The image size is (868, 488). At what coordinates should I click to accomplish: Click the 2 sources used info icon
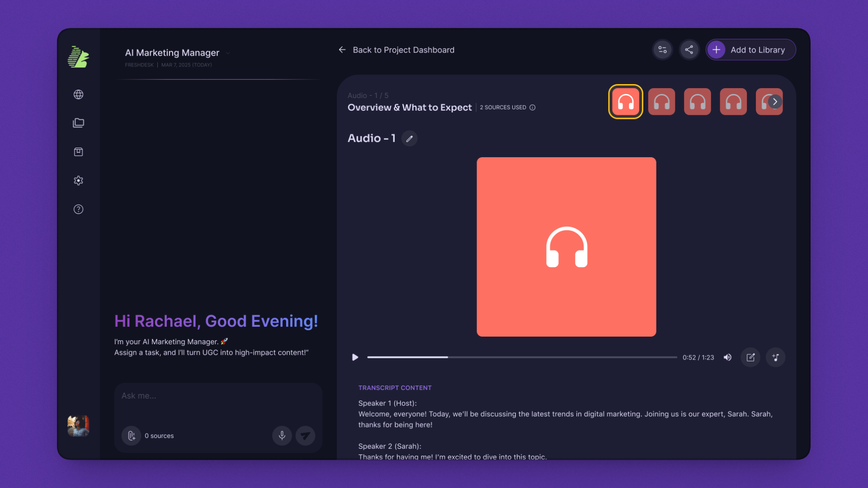tap(533, 108)
